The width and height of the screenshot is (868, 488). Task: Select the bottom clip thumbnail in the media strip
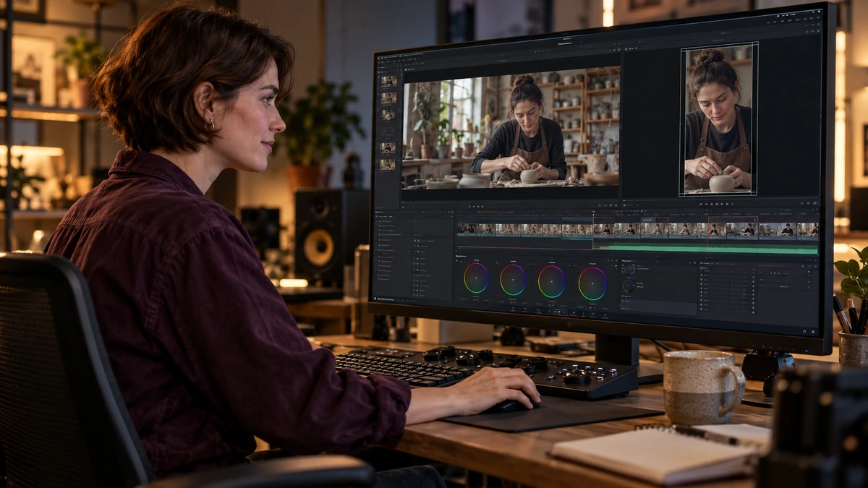click(x=388, y=164)
